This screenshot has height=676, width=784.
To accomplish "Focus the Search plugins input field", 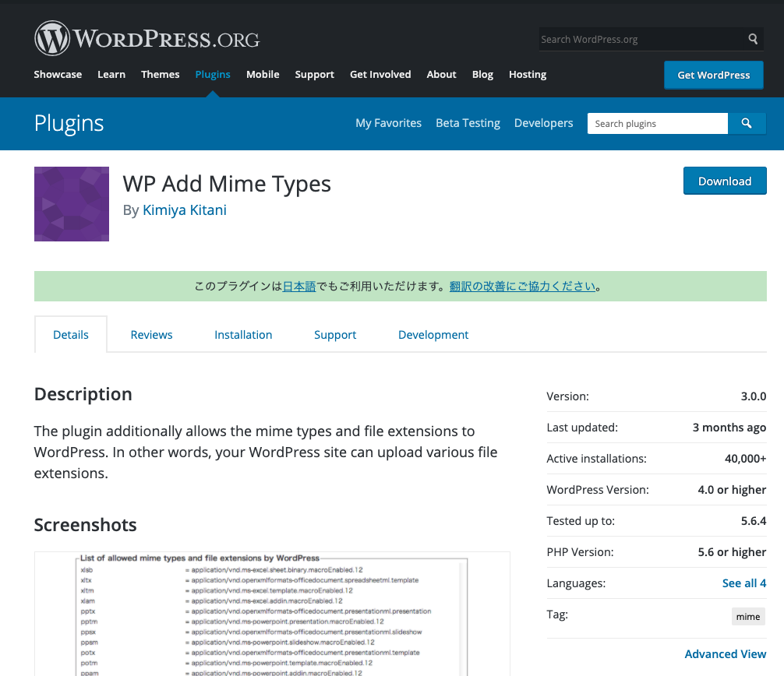I will (x=657, y=124).
